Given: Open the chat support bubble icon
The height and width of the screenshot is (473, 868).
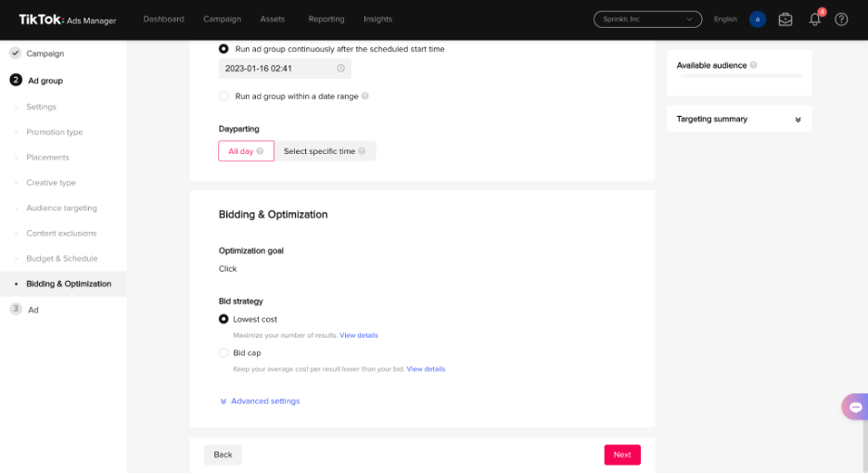Looking at the screenshot, I should point(855,407).
